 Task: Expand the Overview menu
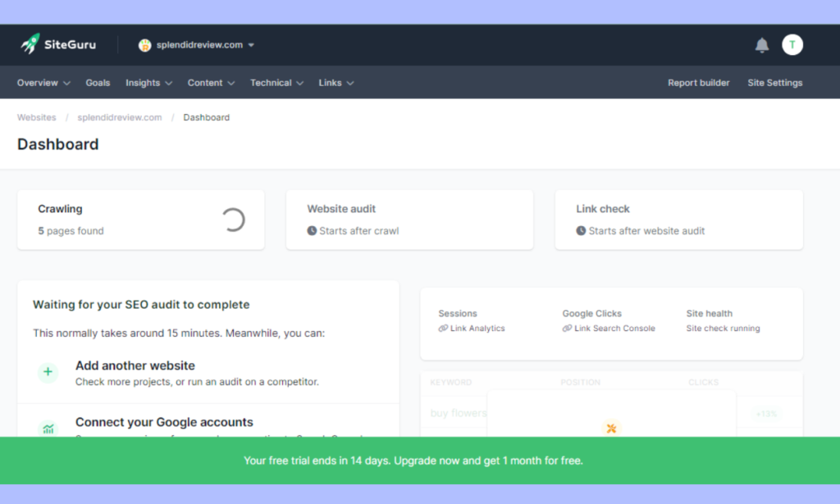tap(43, 83)
